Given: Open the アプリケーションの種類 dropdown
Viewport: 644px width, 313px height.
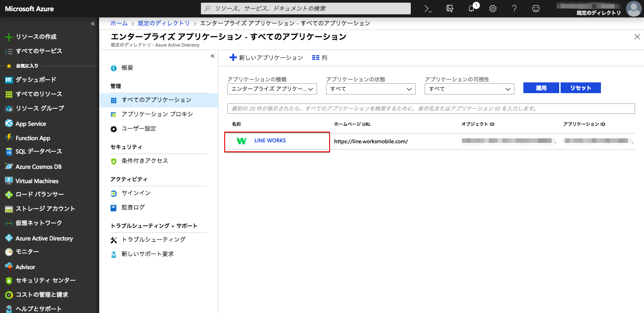Looking at the screenshot, I should tap(272, 89).
